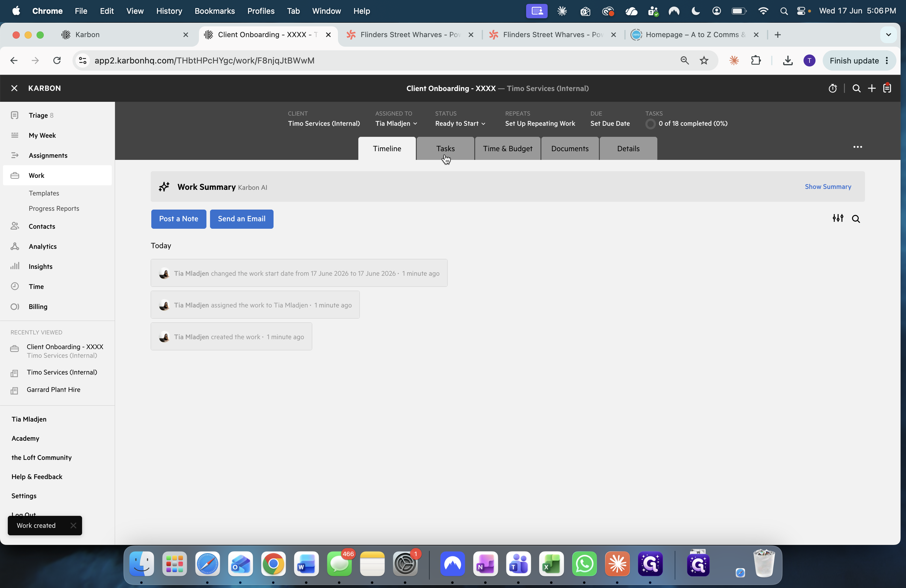906x588 pixels.
Task: Switch to the Homepage A to Z Comms tab
Action: coord(695,35)
